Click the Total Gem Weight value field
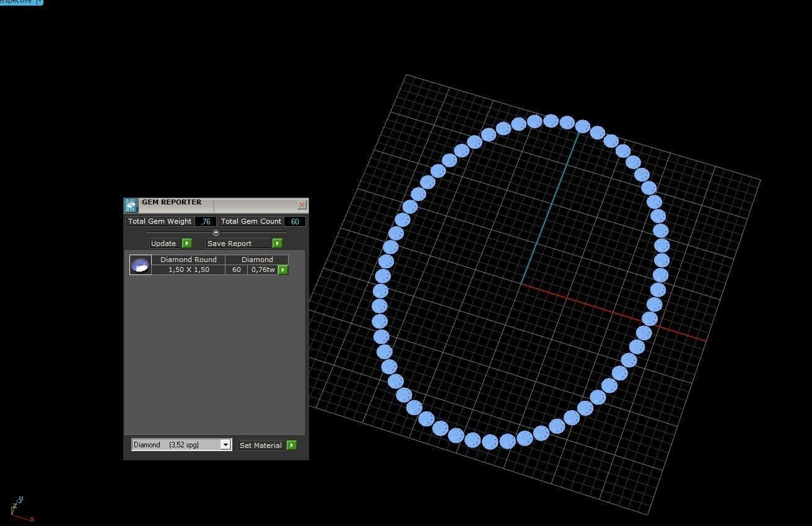Image resolution: width=812 pixels, height=526 pixels. pyautogui.click(x=206, y=221)
